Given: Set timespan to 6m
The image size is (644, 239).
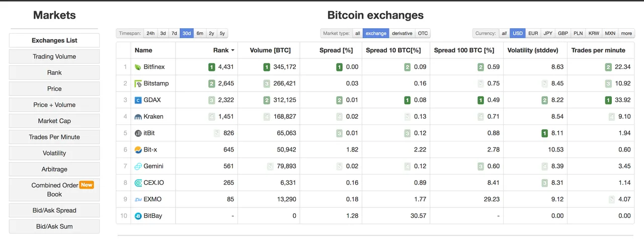Looking at the screenshot, I should click(200, 33).
